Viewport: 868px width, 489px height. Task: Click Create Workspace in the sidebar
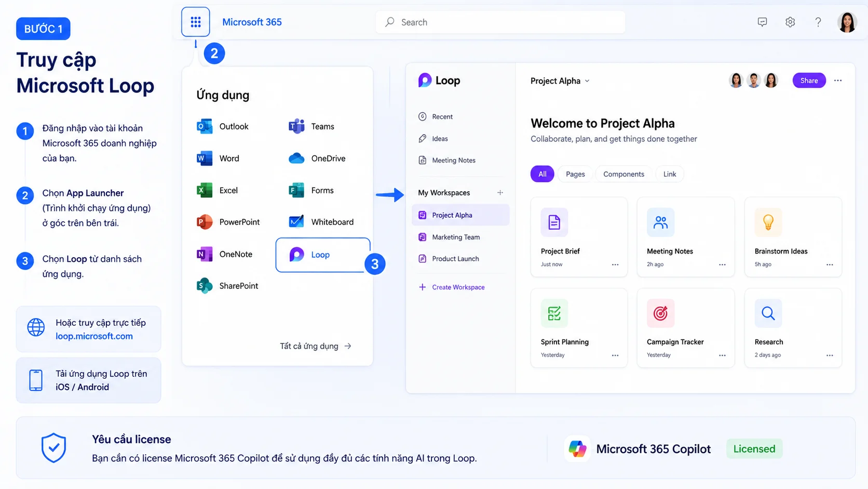click(452, 287)
